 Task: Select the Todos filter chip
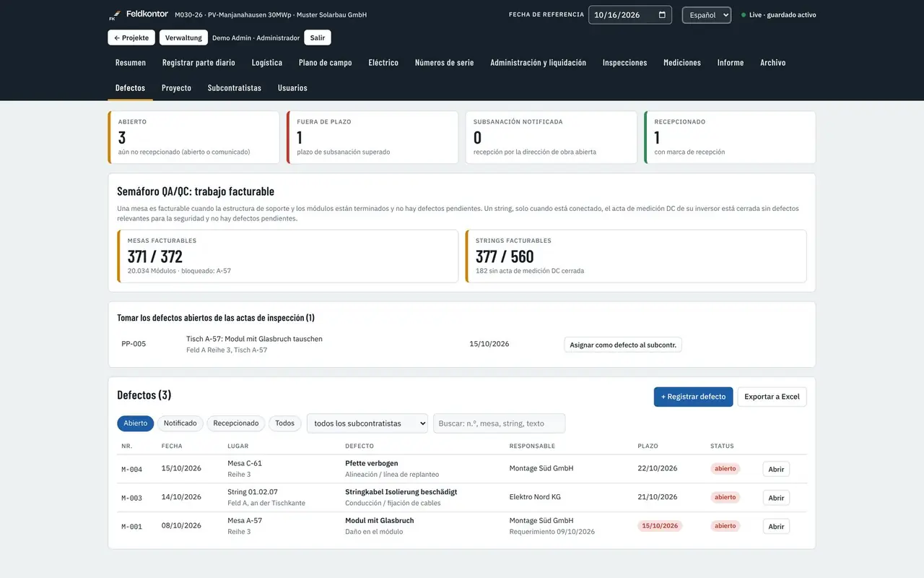(285, 423)
